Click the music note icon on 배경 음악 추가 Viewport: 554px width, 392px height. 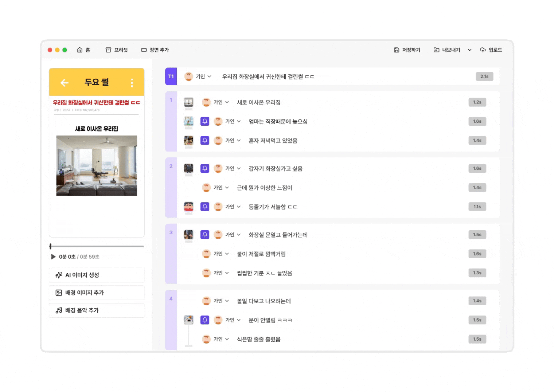[59, 310]
